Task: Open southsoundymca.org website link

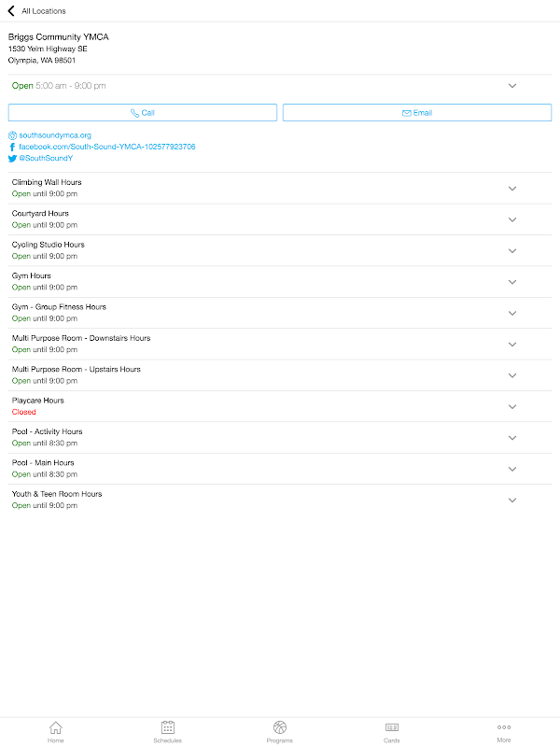Action: [55, 135]
